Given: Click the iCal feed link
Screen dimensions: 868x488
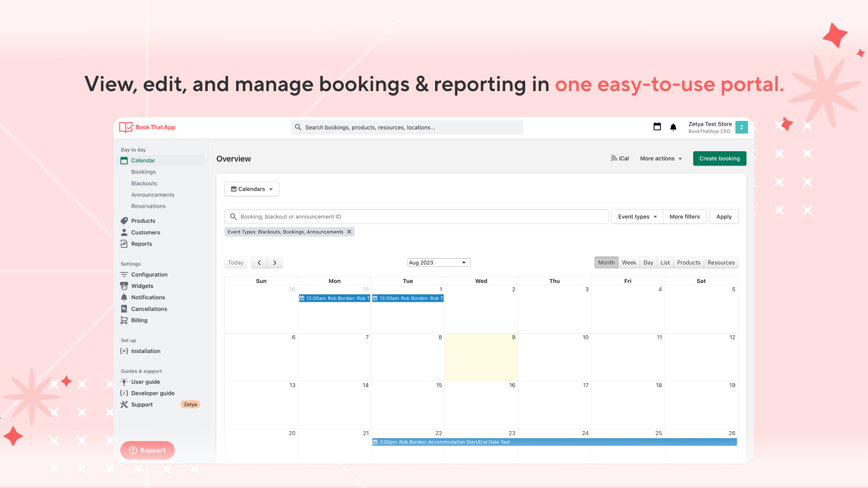Looking at the screenshot, I should [x=620, y=158].
